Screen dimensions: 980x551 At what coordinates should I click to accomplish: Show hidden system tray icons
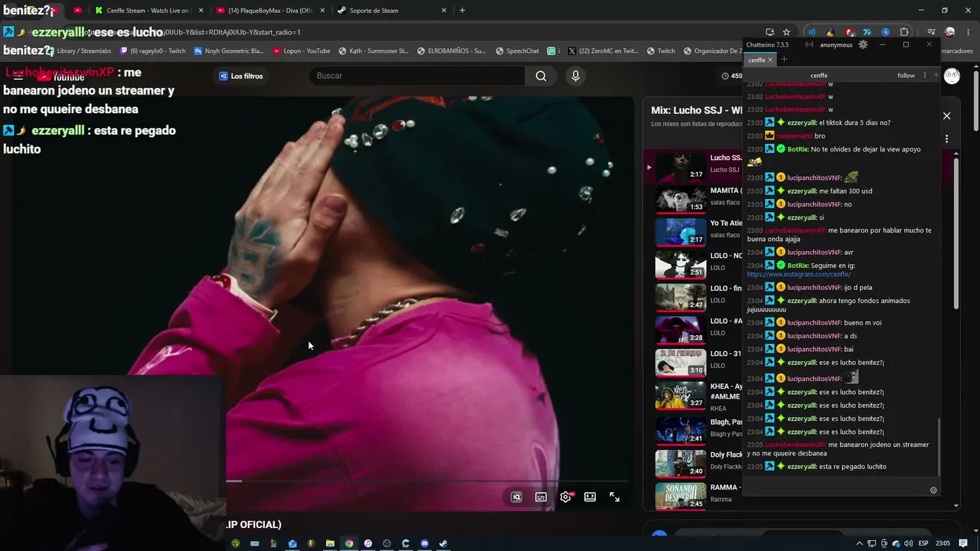[x=859, y=543]
